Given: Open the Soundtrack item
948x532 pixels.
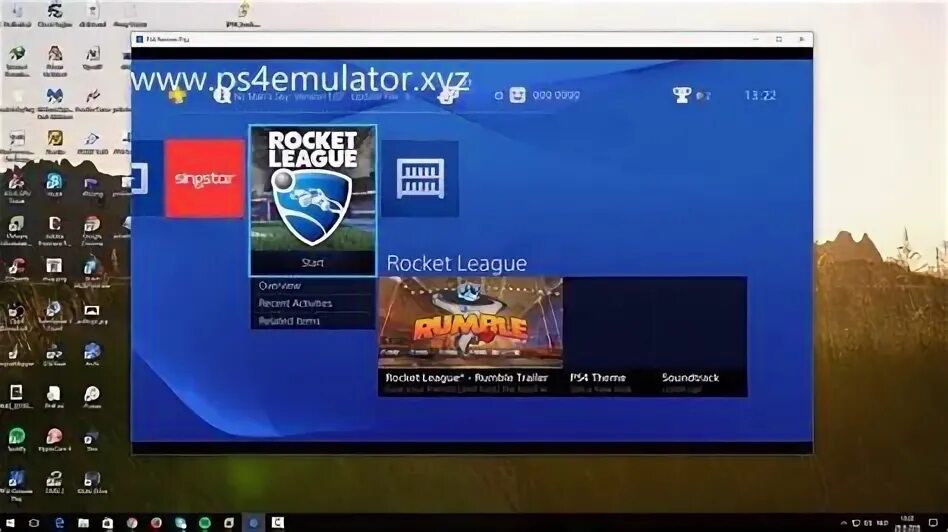Looking at the screenshot, I should click(x=690, y=378).
